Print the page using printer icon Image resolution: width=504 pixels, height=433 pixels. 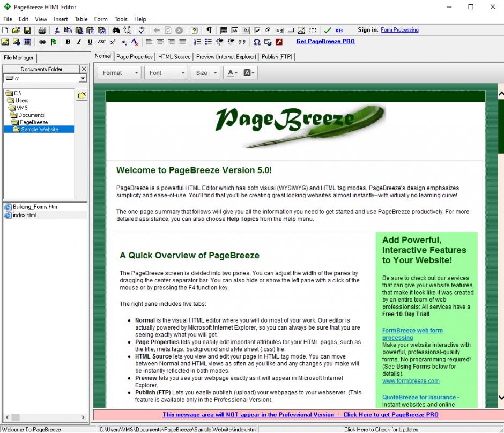pyautogui.click(x=42, y=30)
